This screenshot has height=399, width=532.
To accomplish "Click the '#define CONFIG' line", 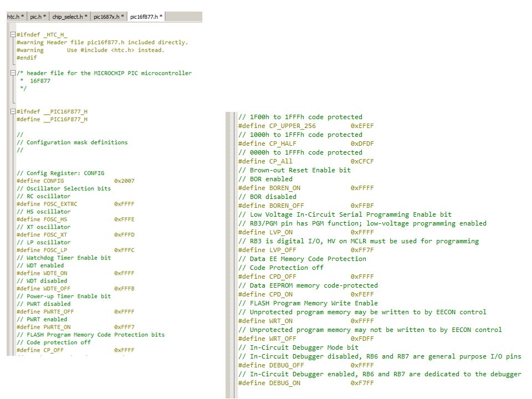I will point(75,181).
